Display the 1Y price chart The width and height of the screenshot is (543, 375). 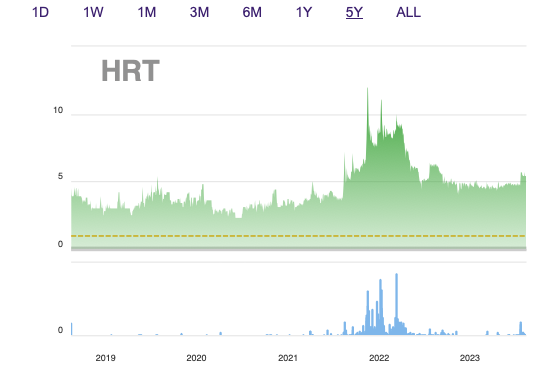click(x=304, y=12)
